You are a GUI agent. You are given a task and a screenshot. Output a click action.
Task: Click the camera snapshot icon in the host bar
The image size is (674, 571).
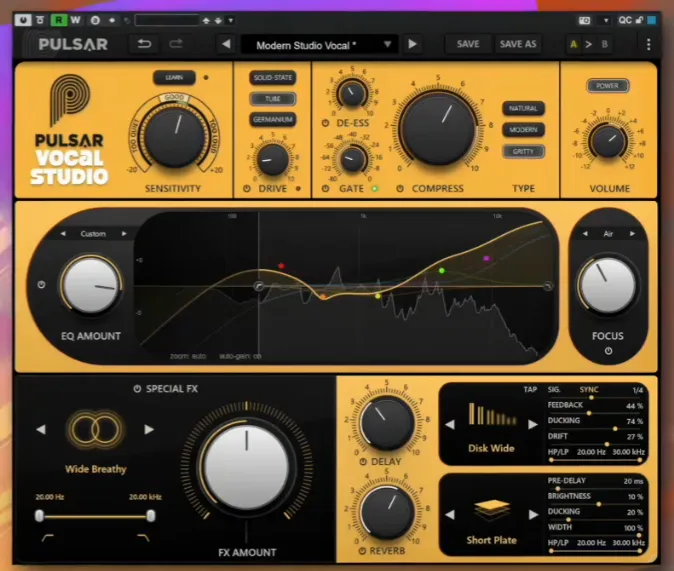coord(584,20)
